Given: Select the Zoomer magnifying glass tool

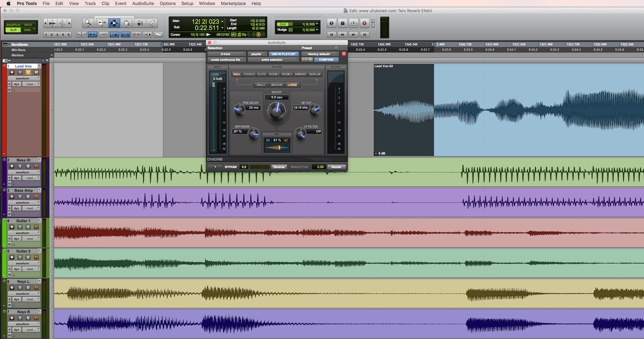Looking at the screenshot, I should [88, 23].
